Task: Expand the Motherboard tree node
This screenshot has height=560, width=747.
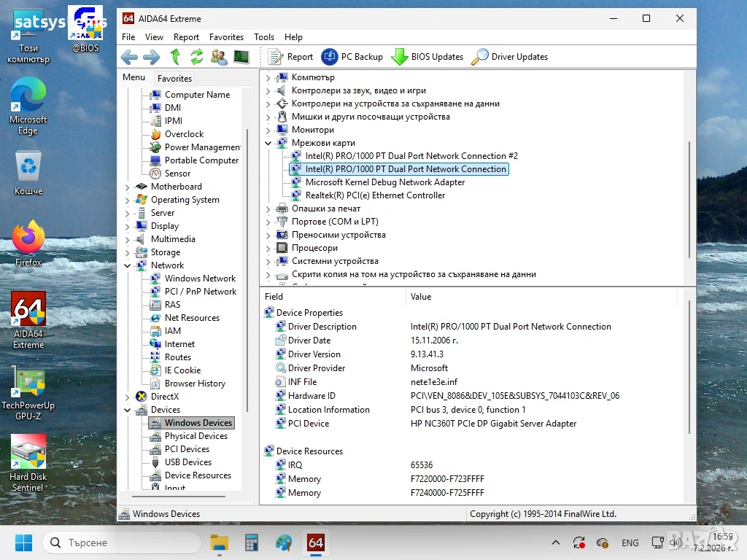Action: click(128, 187)
